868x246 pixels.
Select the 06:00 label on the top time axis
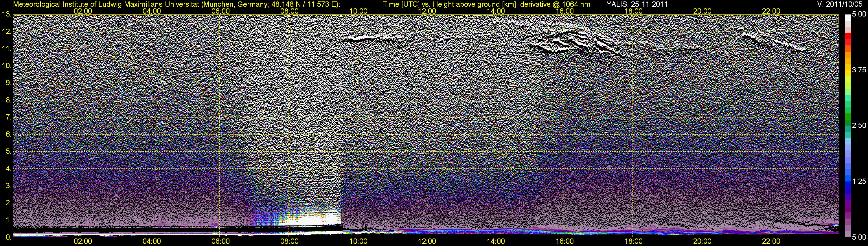pyautogui.click(x=220, y=11)
